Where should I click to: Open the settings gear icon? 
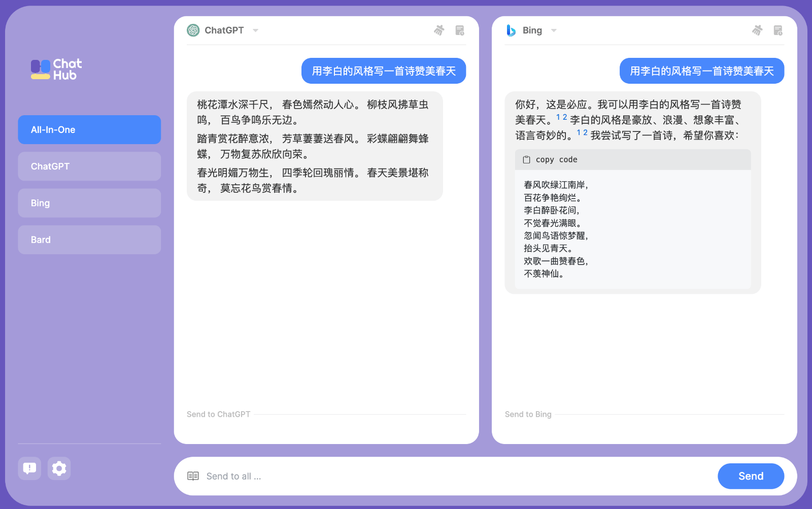[x=59, y=468]
